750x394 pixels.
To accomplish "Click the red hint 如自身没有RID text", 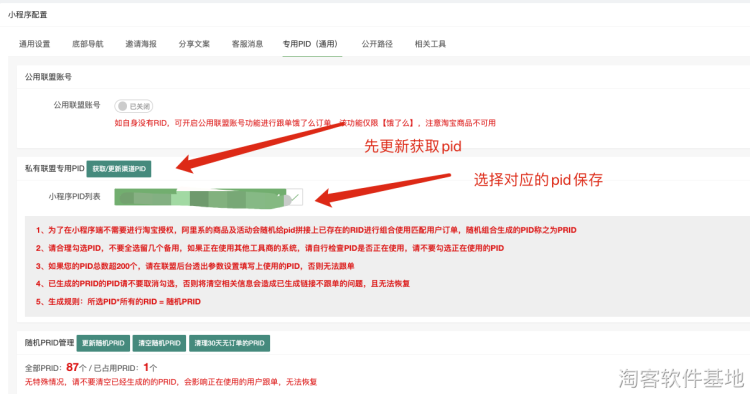I will 305,123.
